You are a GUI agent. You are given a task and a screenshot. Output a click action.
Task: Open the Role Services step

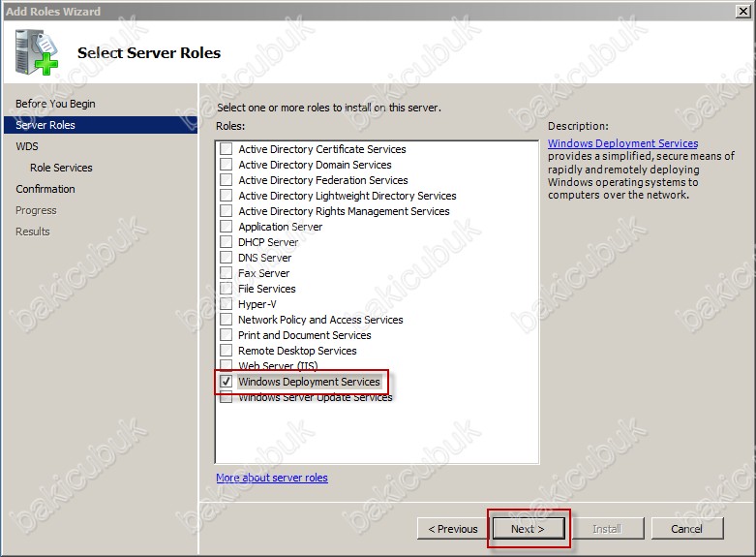coord(61,168)
